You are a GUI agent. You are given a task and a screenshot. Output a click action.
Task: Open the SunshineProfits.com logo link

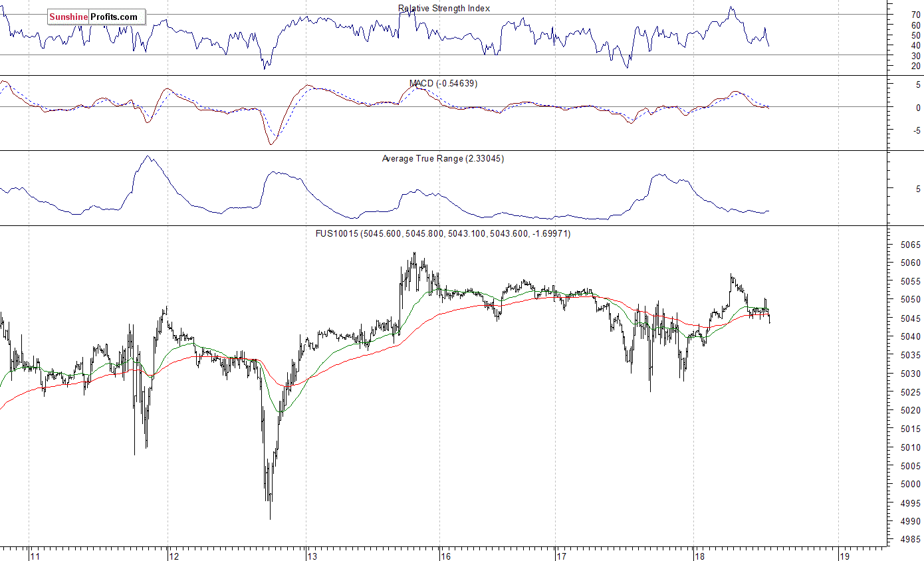coord(96,17)
